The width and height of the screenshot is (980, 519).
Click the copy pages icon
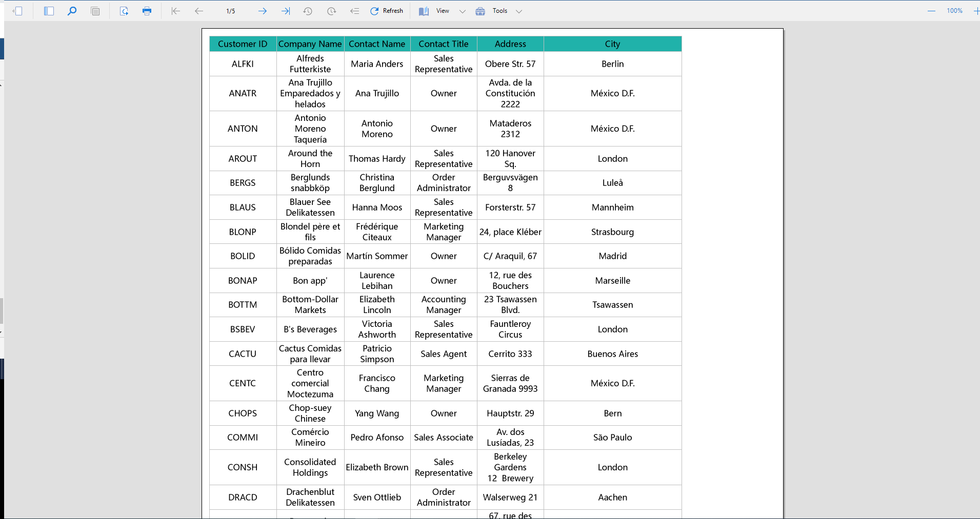click(x=95, y=11)
